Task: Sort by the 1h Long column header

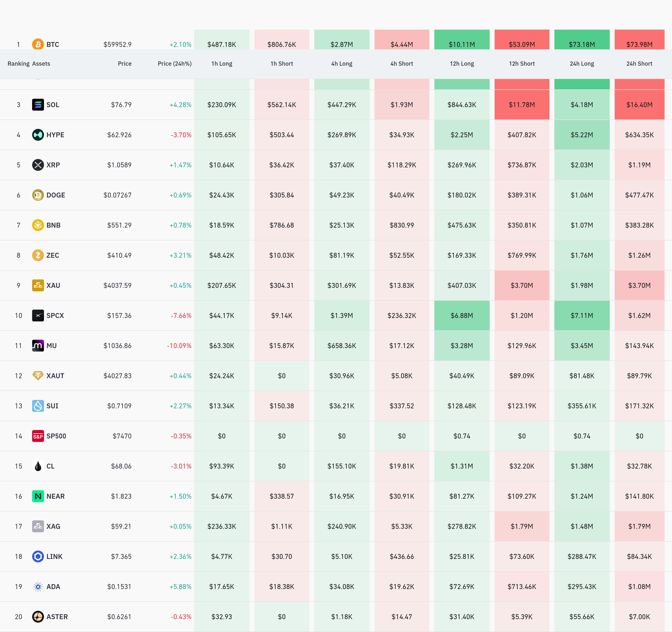Action: point(222,63)
